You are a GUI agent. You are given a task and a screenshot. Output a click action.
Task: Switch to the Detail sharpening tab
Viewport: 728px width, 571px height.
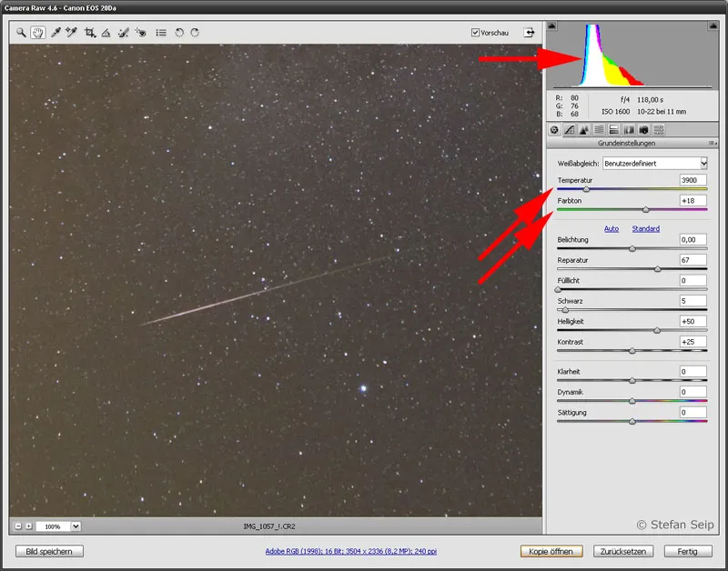point(584,130)
